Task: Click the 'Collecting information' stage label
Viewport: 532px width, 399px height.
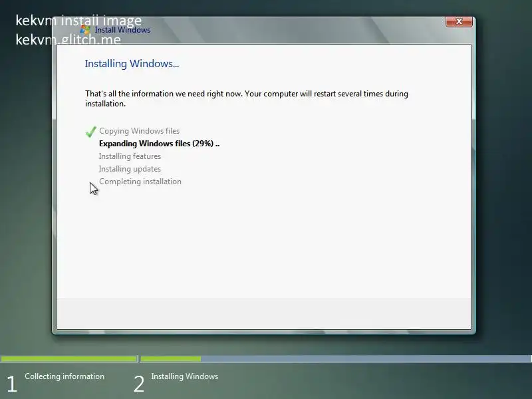Action: point(65,376)
